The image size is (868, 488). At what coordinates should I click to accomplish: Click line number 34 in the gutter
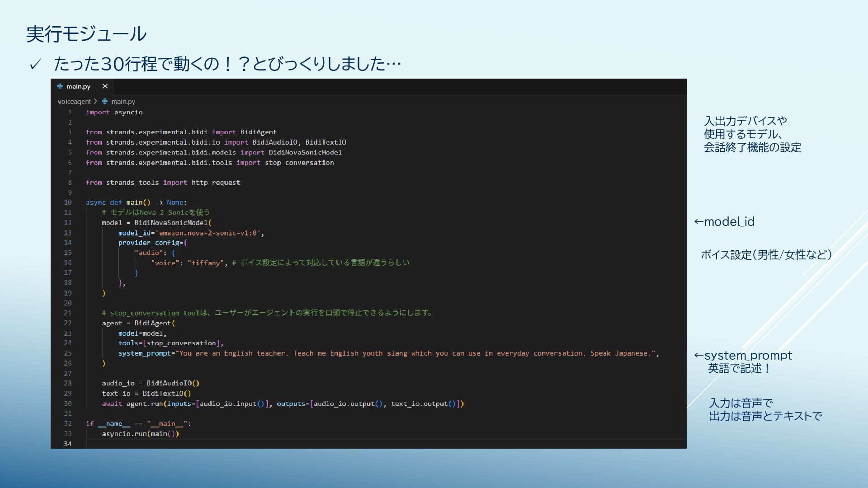coord(67,444)
